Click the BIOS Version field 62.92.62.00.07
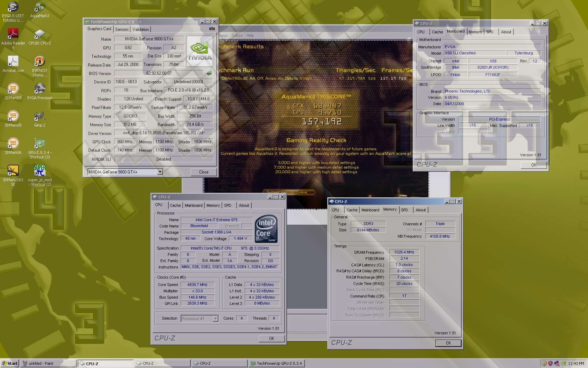 [x=159, y=73]
